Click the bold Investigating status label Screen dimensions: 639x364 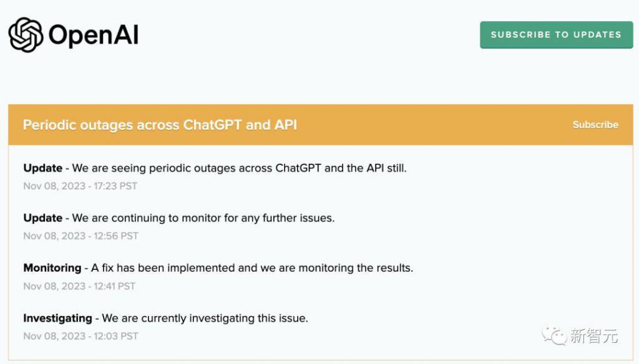tap(57, 318)
